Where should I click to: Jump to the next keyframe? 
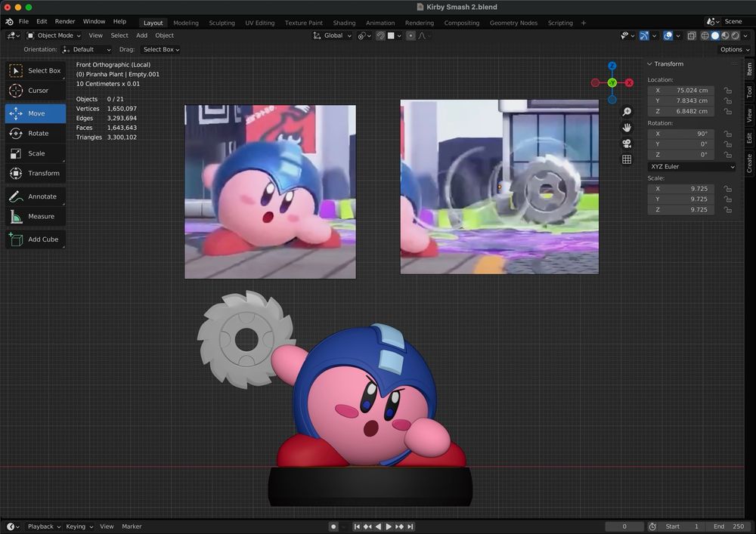[400, 526]
